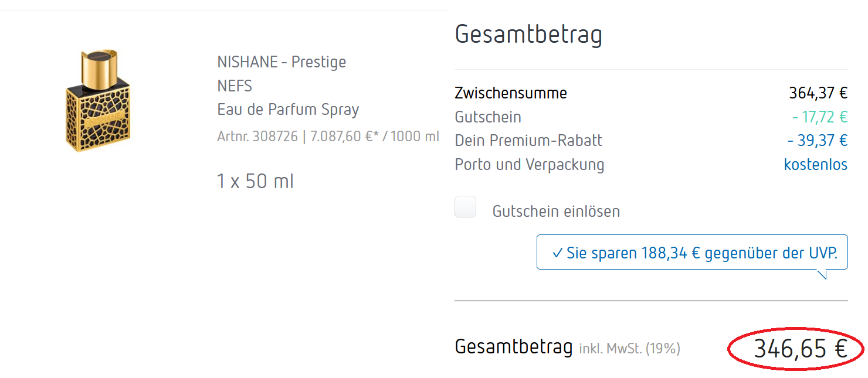Click the article number 308726 line
Screen dimensions: 868x378
(x=328, y=137)
